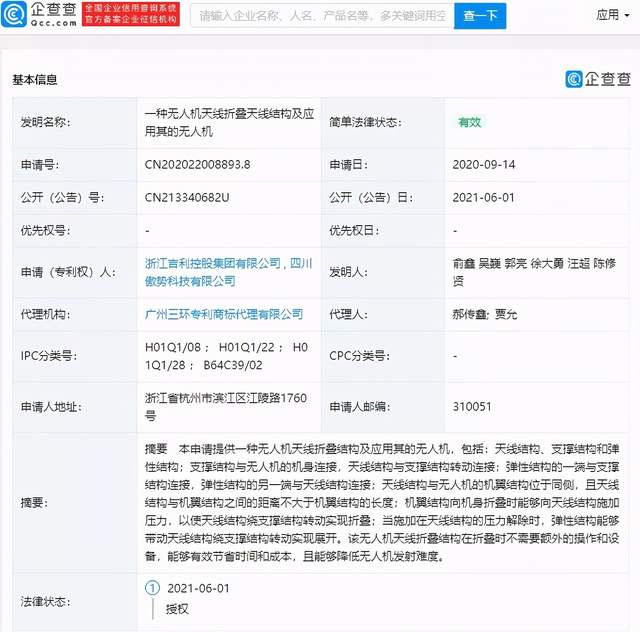Select publication number CN213340682U
The height and width of the screenshot is (632, 640).
coord(187,198)
